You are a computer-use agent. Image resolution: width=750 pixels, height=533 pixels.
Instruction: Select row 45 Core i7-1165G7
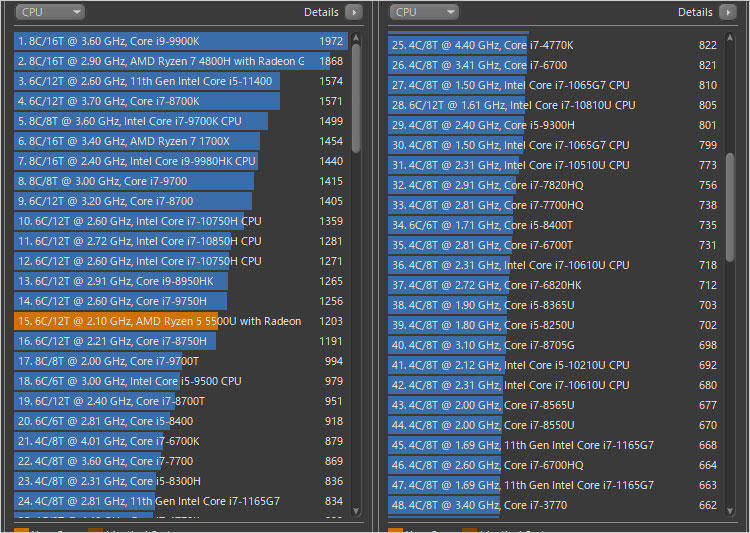(555, 445)
